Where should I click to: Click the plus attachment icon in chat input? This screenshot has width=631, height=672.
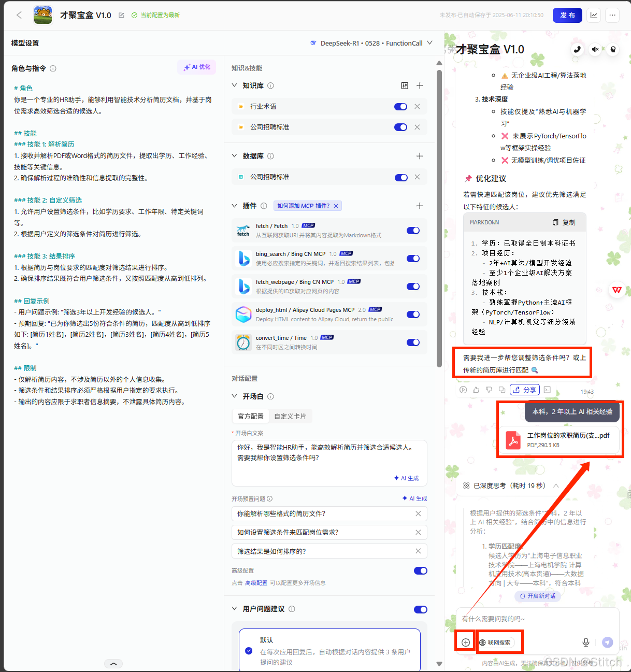466,642
